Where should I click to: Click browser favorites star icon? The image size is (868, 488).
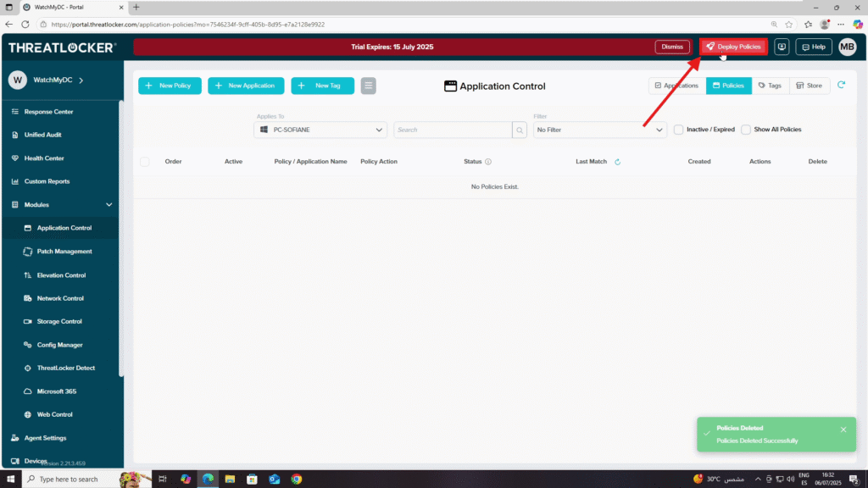coord(789,25)
